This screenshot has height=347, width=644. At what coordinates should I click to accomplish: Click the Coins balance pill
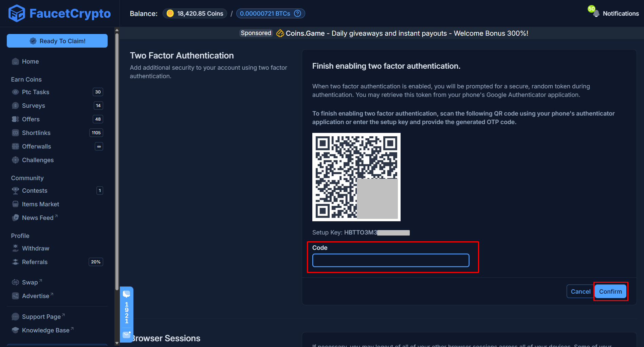[195, 13]
